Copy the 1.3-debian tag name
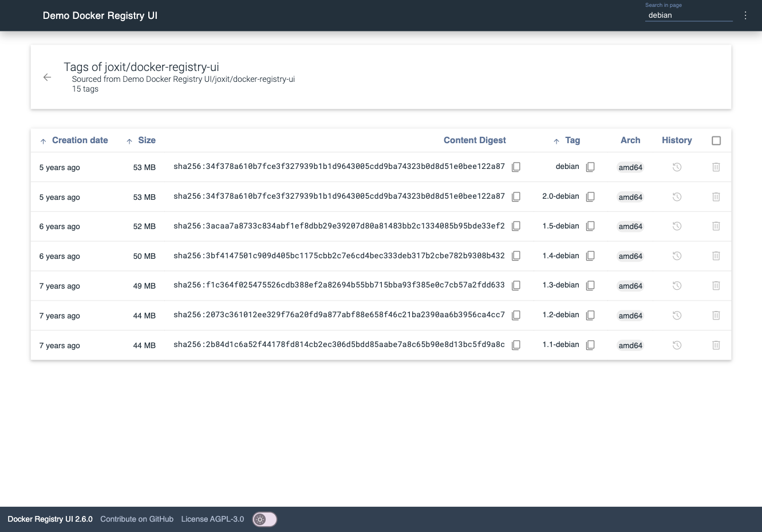 pyautogui.click(x=590, y=285)
